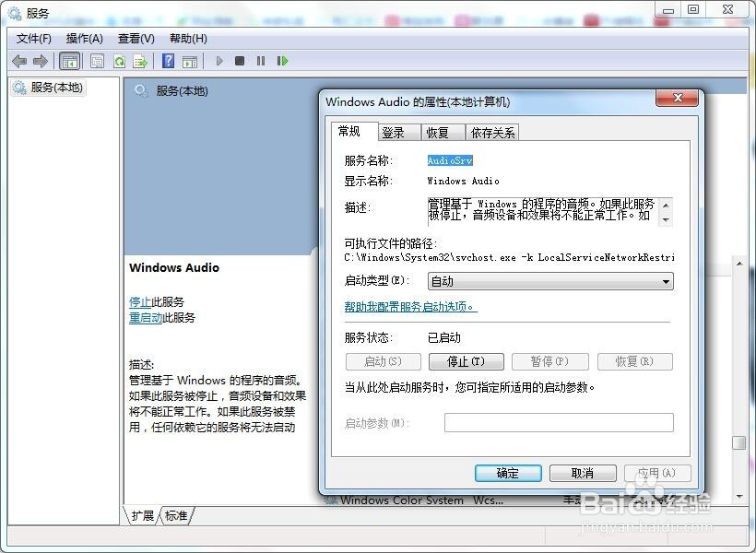Click the Stop Service square icon
756x553 pixels.
click(240, 61)
